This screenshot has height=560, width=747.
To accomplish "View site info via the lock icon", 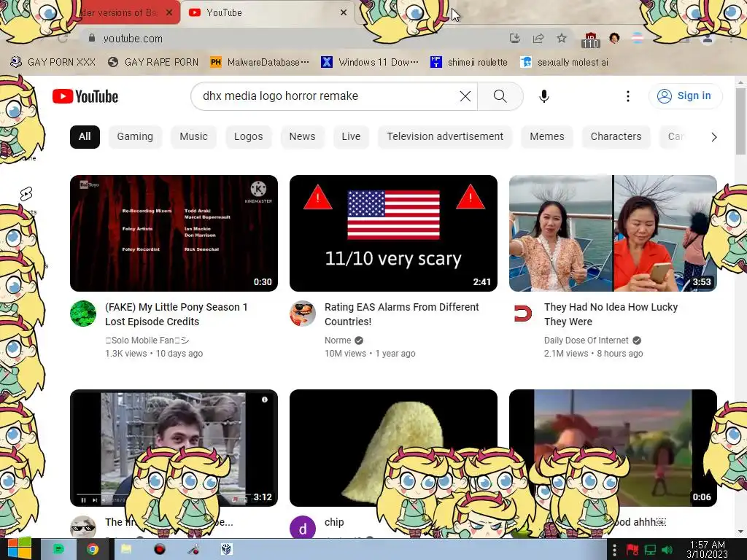I will point(92,38).
